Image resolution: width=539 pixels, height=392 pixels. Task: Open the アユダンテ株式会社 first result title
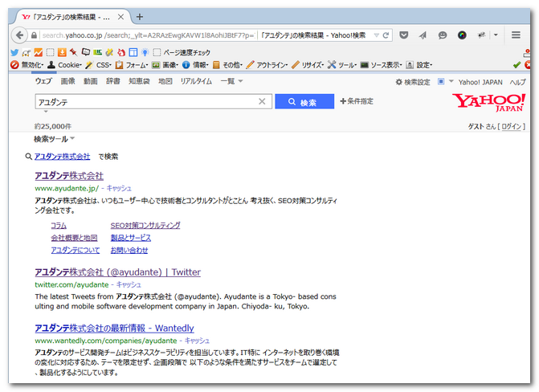69,176
